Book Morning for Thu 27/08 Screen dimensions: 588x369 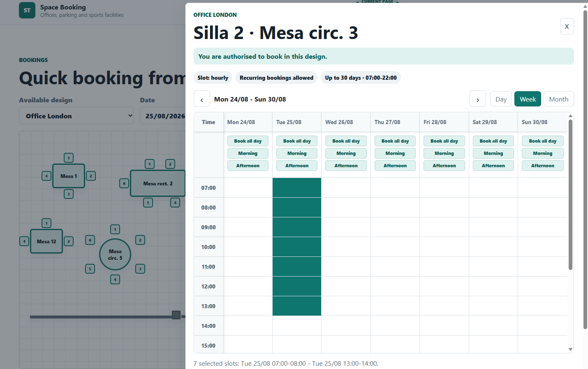[x=395, y=153]
